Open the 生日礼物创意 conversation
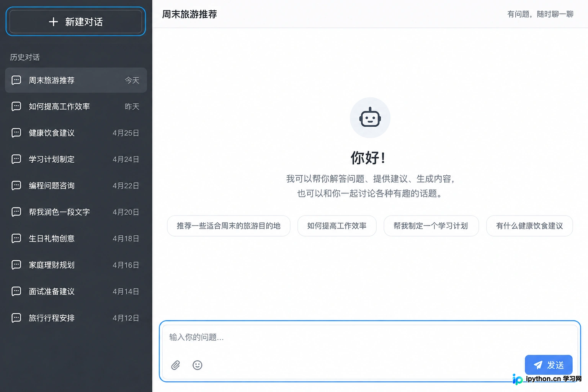 (x=76, y=238)
